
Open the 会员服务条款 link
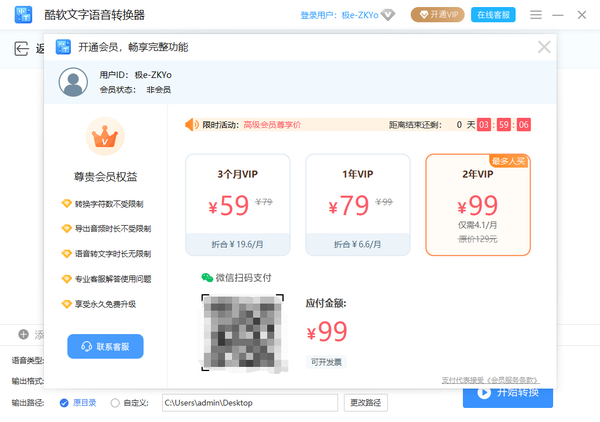coord(513,380)
